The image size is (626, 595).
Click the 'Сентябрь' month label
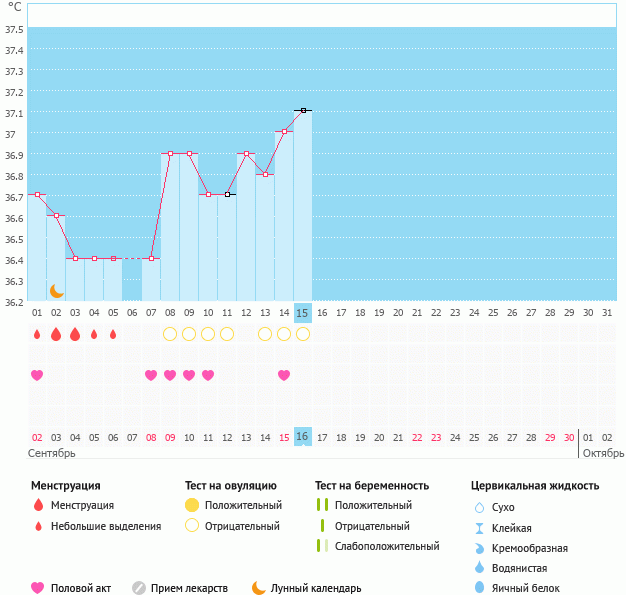point(51,453)
